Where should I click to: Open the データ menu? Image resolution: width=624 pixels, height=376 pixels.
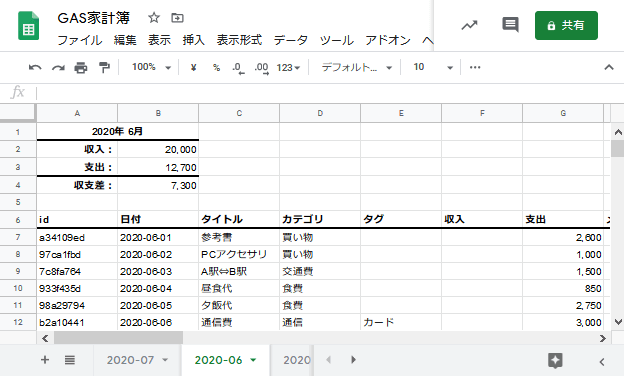click(291, 40)
